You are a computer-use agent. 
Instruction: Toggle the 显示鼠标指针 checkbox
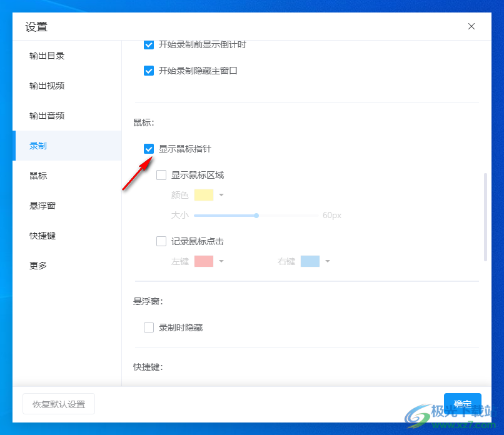[149, 149]
